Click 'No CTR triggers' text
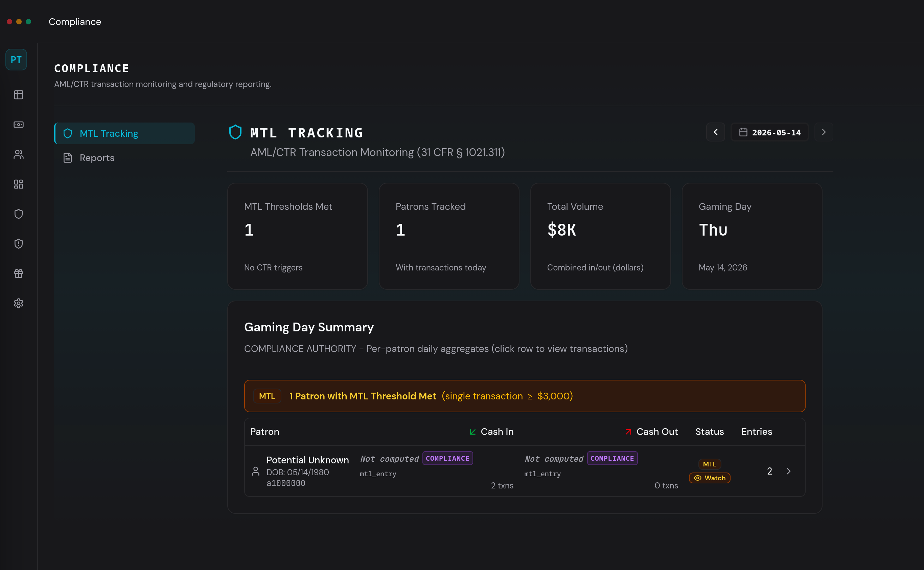Viewport: 924px width, 570px height. pyautogui.click(x=273, y=268)
